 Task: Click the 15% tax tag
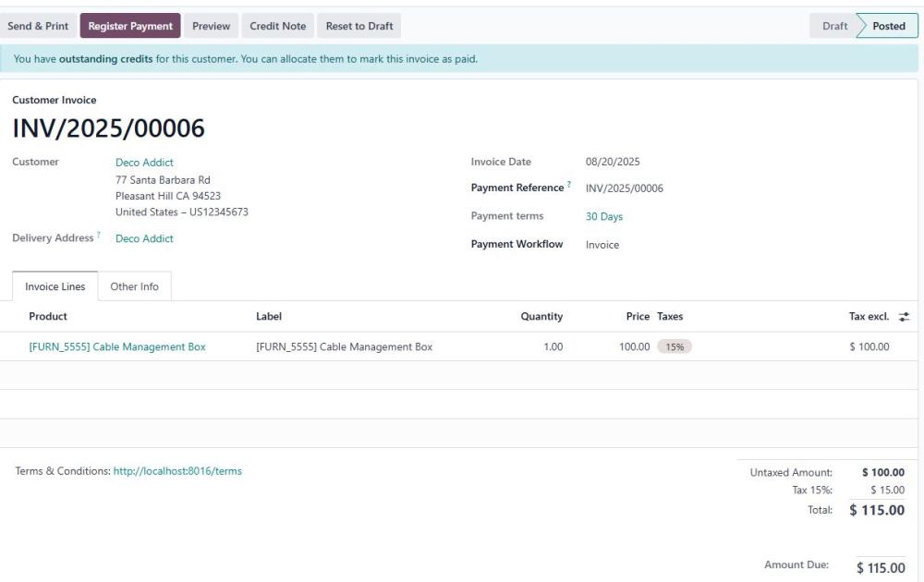tap(675, 347)
